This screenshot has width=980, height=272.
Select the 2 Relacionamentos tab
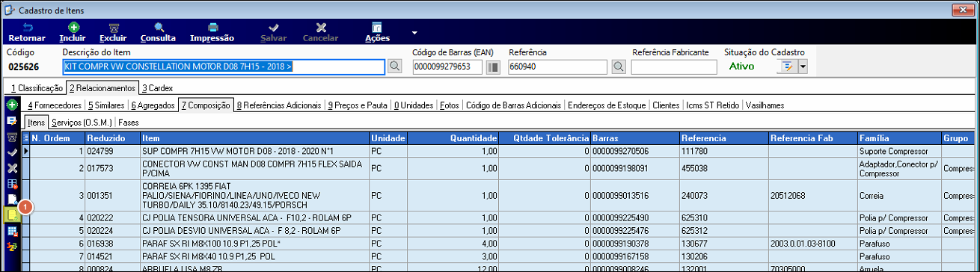pyautogui.click(x=102, y=88)
